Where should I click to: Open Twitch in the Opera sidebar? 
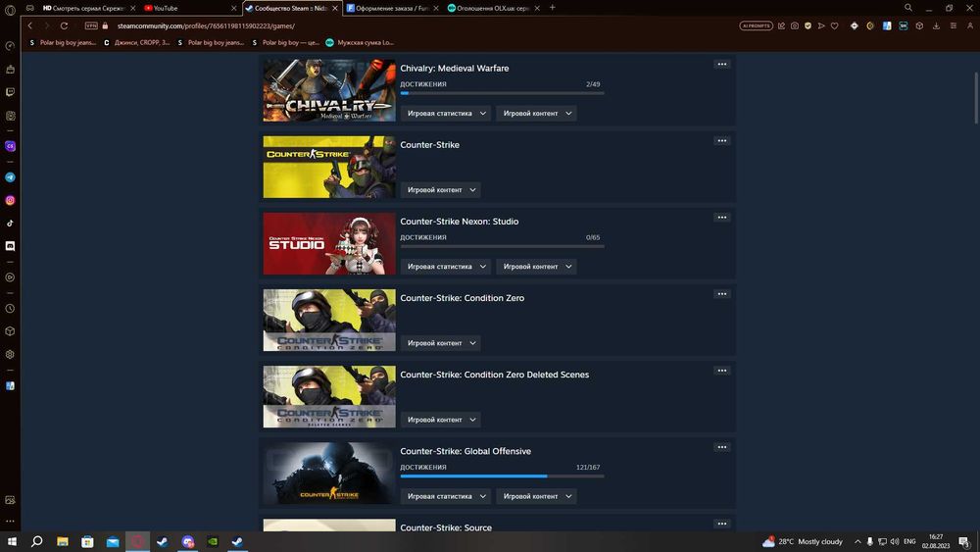(10, 92)
